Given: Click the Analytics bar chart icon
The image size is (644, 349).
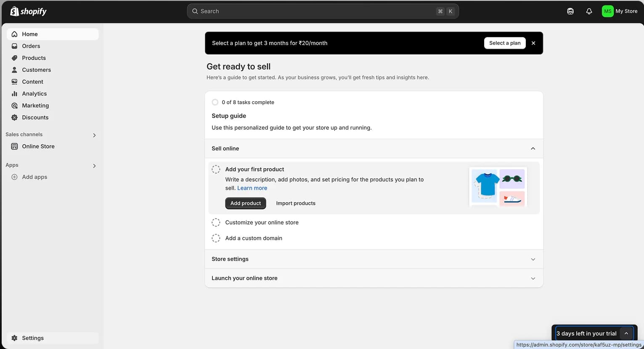Looking at the screenshot, I should tap(14, 94).
